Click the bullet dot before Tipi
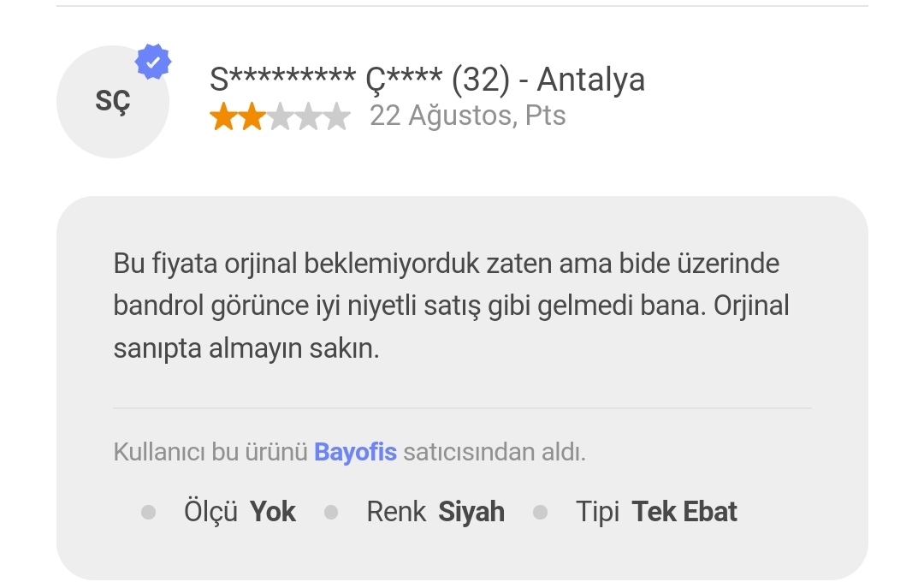Screen dimensions: 924x582 [x=541, y=513]
